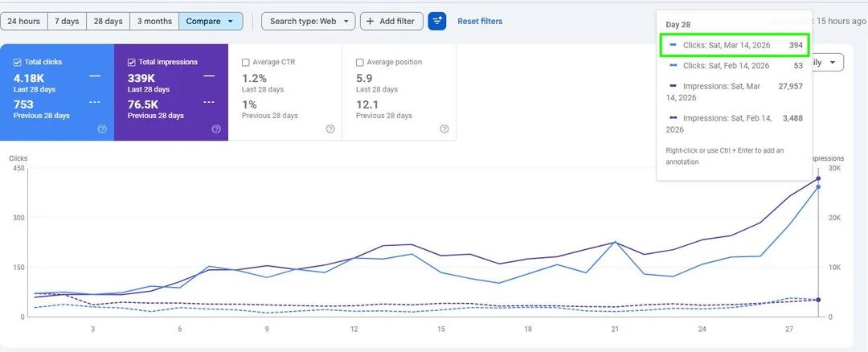Uncheck the Total clicks checkbox
This screenshot has height=352, width=868.
[x=17, y=62]
